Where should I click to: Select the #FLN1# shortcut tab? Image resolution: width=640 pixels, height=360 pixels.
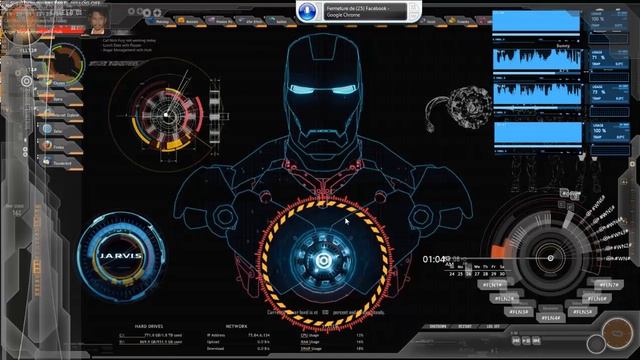[493, 285]
